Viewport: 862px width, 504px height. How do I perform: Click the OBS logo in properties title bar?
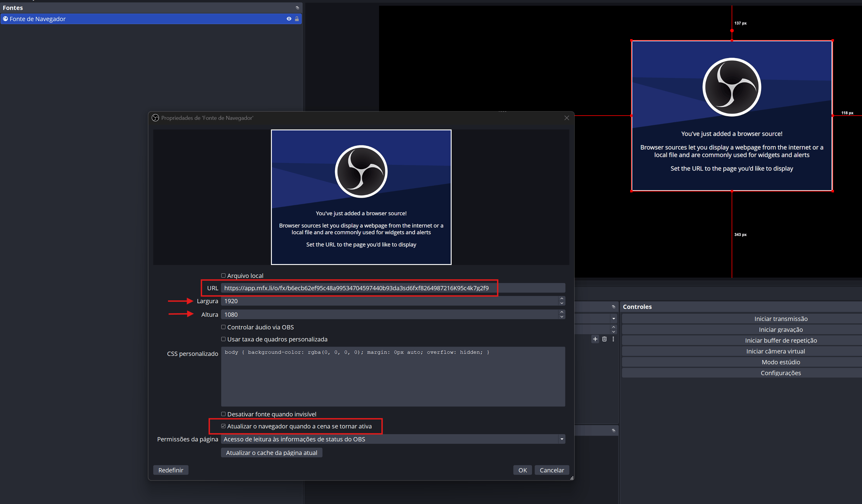pyautogui.click(x=155, y=118)
